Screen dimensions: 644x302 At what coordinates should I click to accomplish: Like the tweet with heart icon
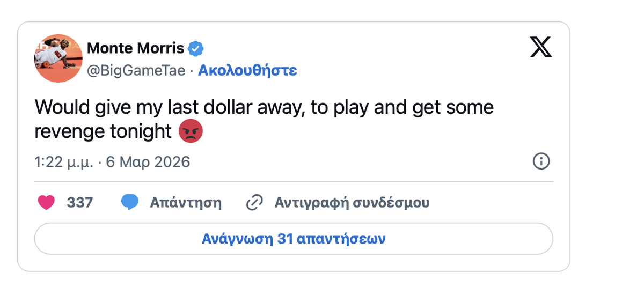(x=47, y=203)
